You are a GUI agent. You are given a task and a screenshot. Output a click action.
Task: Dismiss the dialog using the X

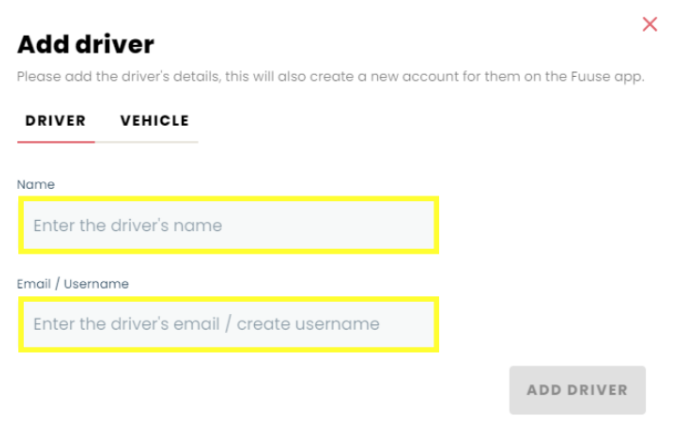tap(650, 24)
